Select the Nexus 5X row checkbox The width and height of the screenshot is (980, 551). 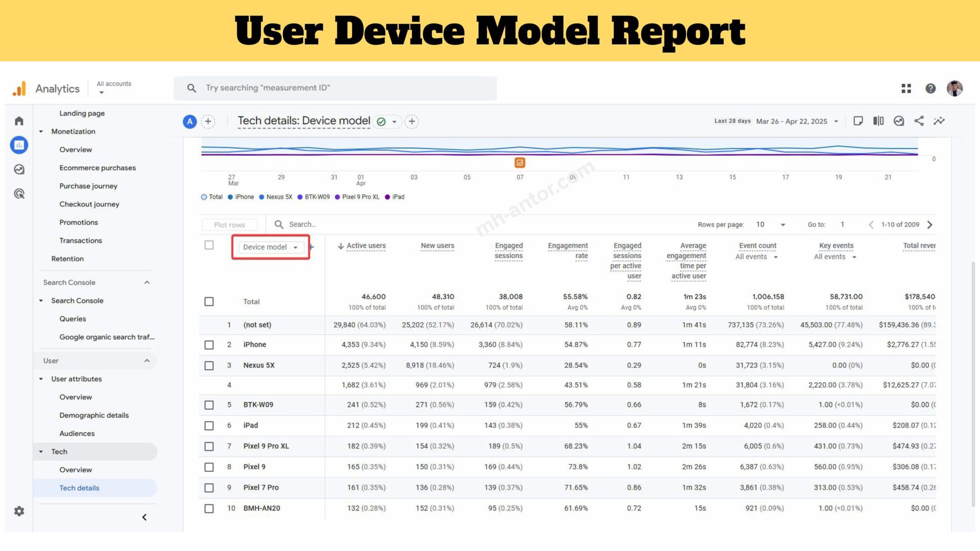pyautogui.click(x=209, y=366)
